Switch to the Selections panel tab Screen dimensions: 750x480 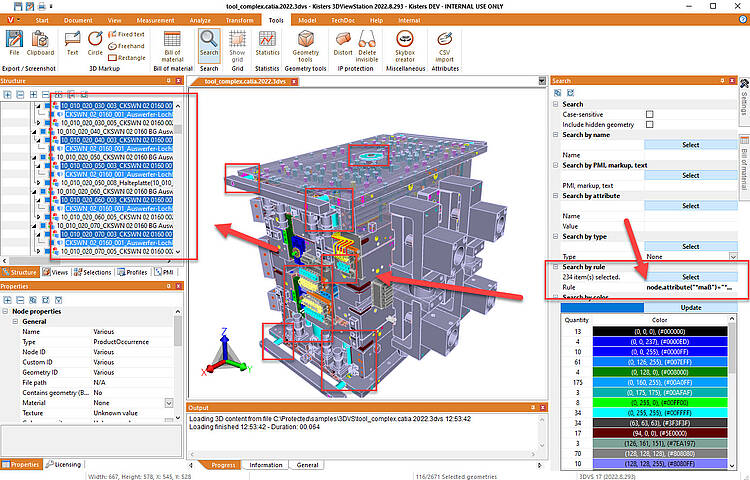[x=93, y=272]
